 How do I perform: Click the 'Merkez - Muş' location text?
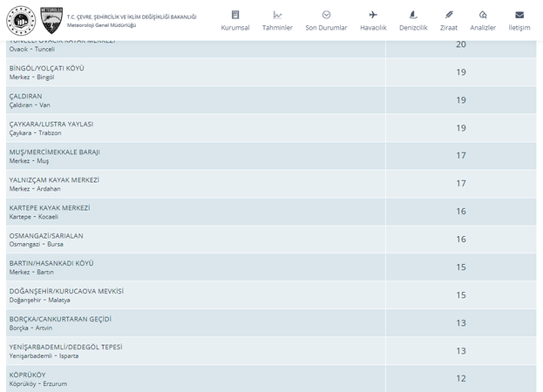29,161
